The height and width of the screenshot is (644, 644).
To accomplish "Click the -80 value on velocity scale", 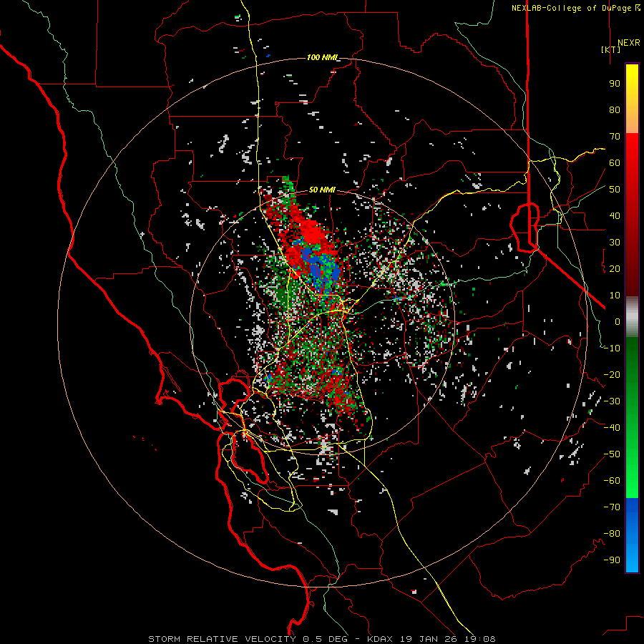I will 612,534.
